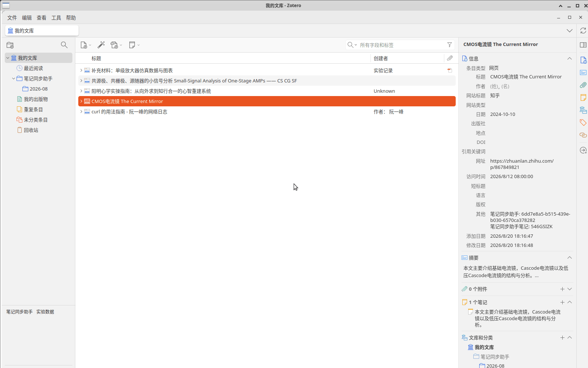Click the abstract text in 摘要 section

coord(516,272)
